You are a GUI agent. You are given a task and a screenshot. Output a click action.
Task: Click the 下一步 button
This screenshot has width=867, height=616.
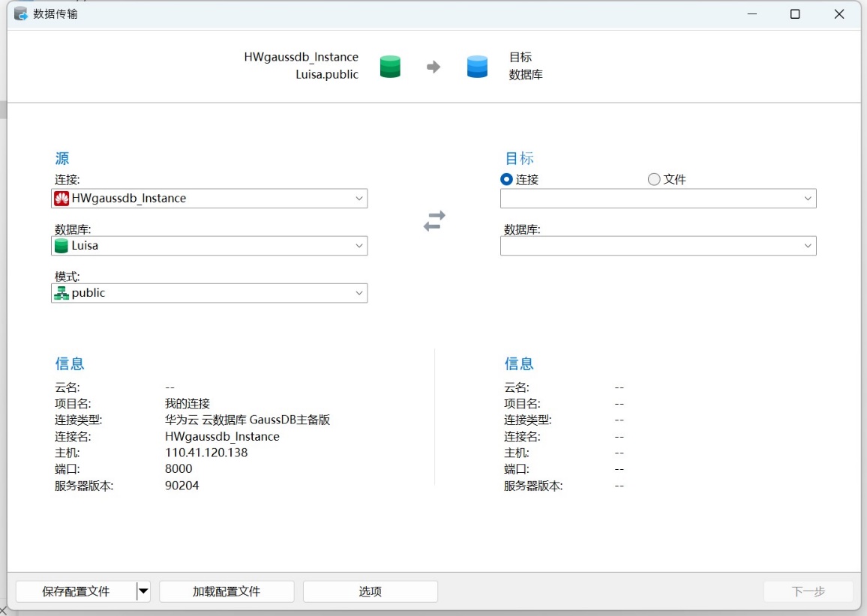[x=808, y=591]
